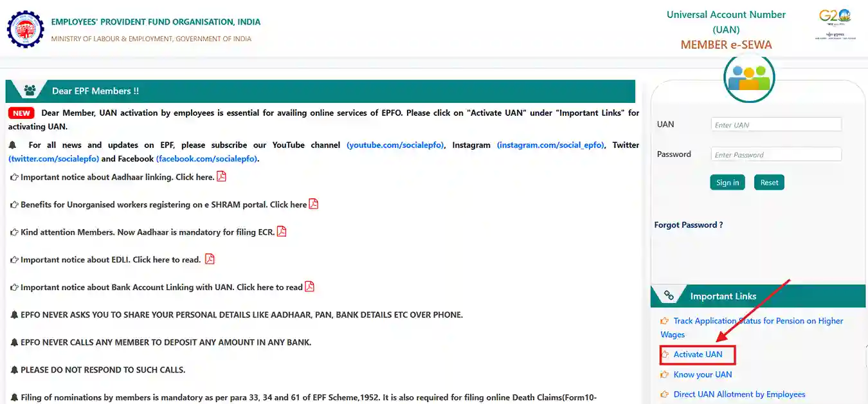
Task: Click the people icon beside Dear EPF Members
Action: point(30,91)
